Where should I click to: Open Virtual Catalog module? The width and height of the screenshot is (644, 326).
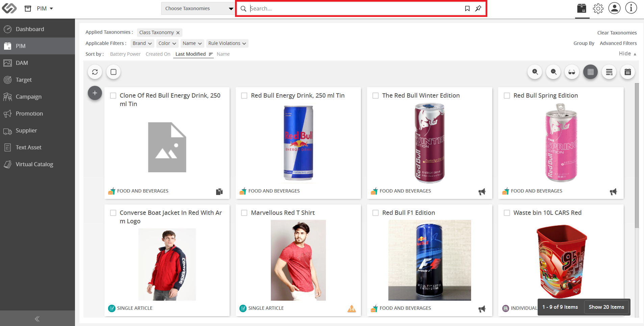point(37,164)
